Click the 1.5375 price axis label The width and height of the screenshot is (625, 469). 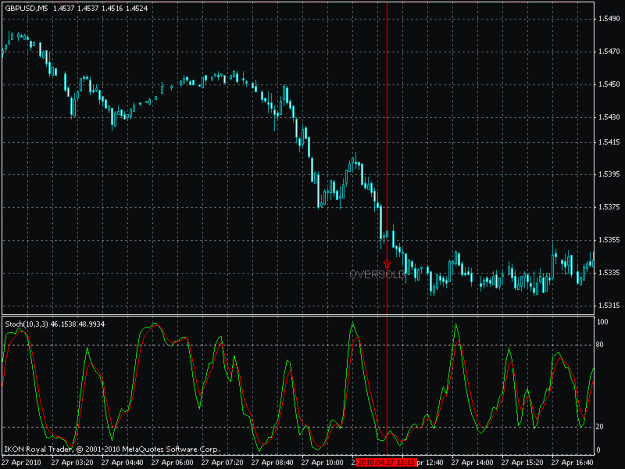pos(609,207)
